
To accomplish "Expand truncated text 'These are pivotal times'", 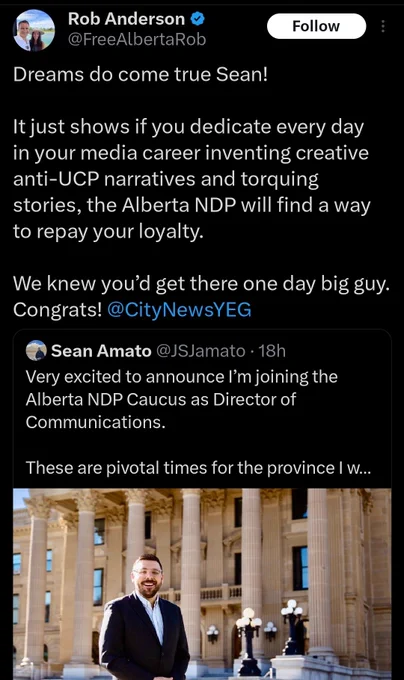I will [x=198, y=468].
